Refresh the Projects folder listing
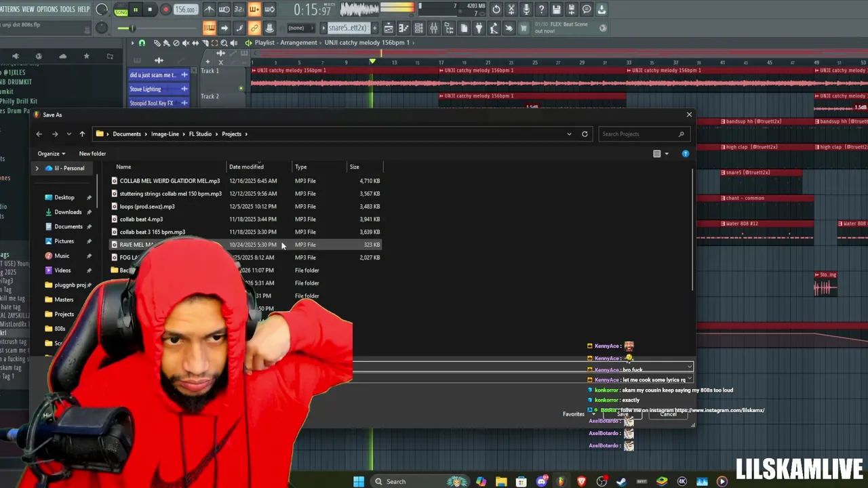The image size is (868, 488). (585, 134)
